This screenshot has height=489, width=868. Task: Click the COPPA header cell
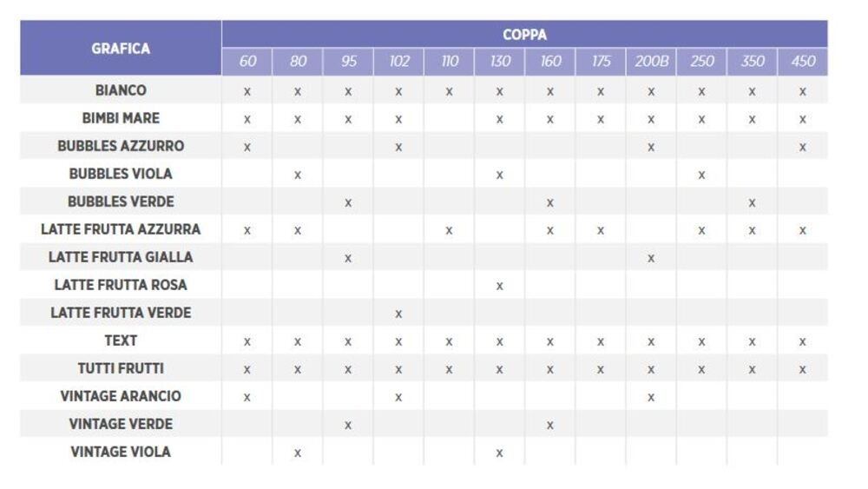pyautogui.click(x=524, y=35)
